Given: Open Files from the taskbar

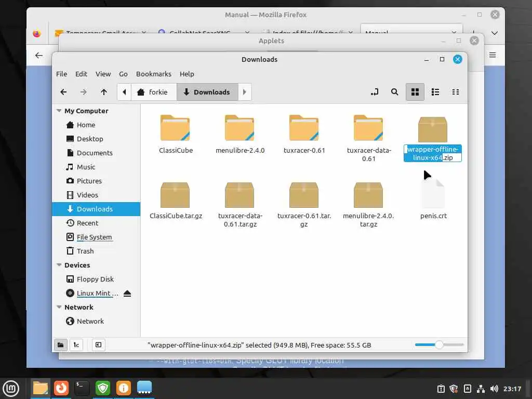Looking at the screenshot, I should click(41, 389).
